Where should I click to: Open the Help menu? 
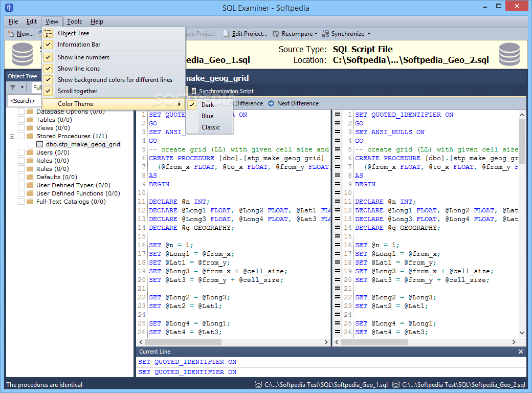[97, 21]
